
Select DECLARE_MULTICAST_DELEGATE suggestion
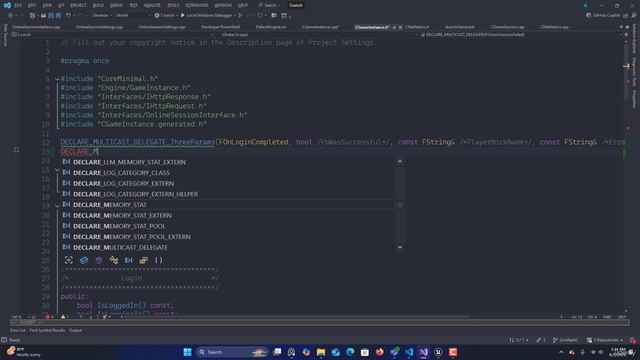(x=228, y=247)
